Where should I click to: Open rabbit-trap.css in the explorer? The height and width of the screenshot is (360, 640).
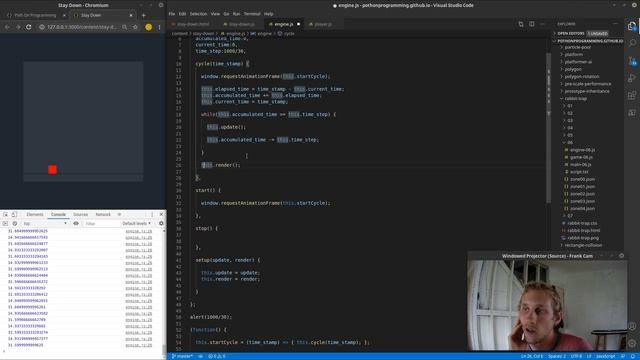[582, 223]
